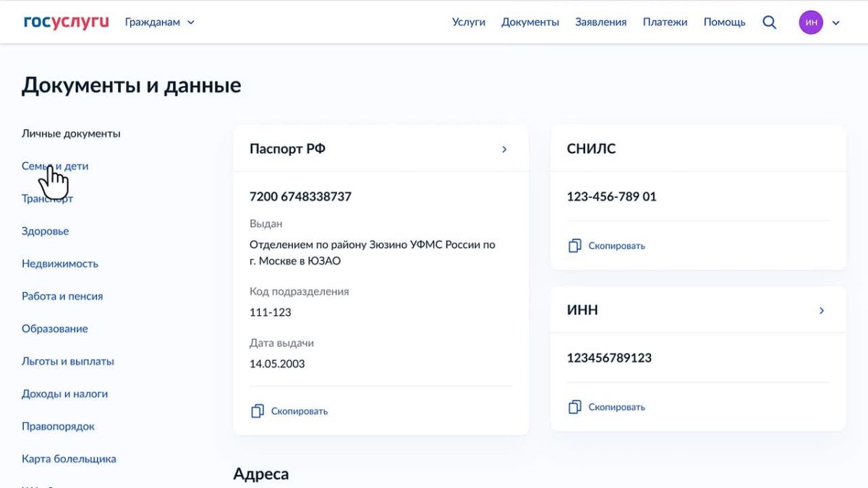Select Правопорядок in sidebar

[x=59, y=427]
